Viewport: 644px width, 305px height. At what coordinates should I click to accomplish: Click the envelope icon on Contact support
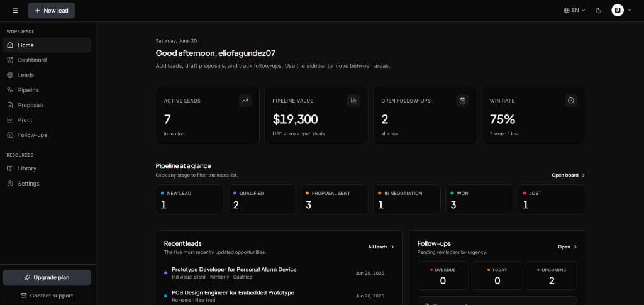[x=24, y=296]
